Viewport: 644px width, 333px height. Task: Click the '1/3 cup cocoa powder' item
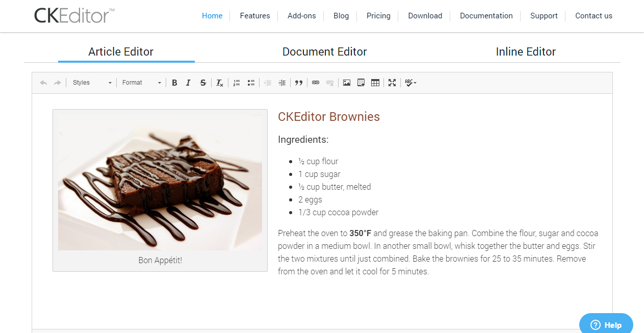(338, 212)
